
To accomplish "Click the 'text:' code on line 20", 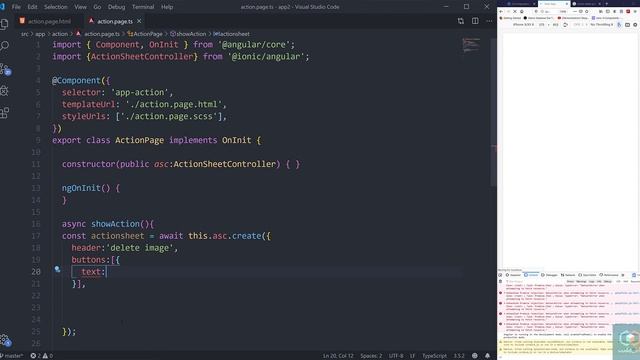I will coord(93,272).
